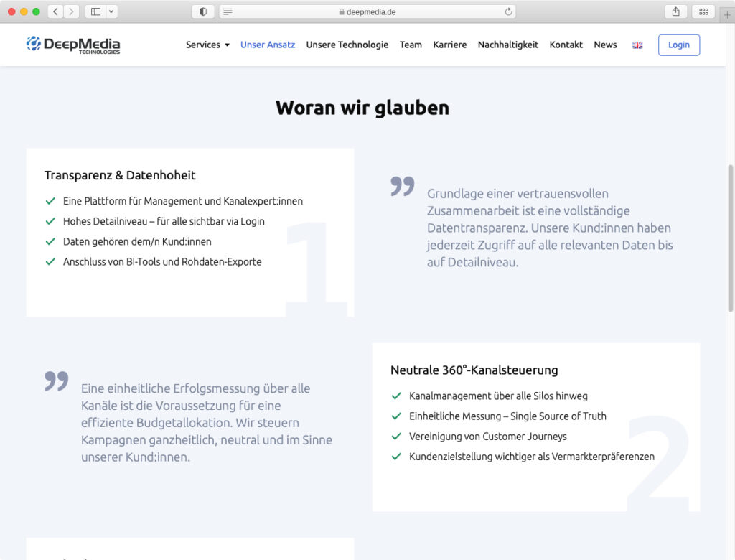
Task: Click the privacy shield icon
Action: 203,11
